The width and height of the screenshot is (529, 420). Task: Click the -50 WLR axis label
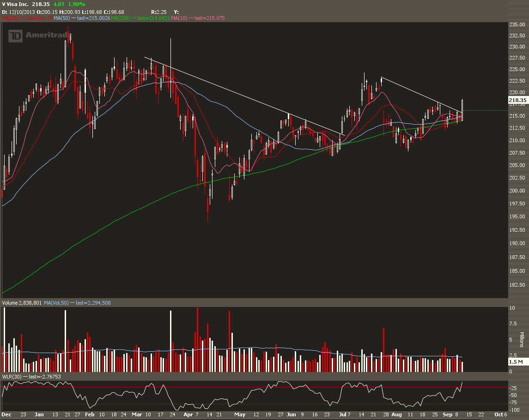(x=514, y=395)
